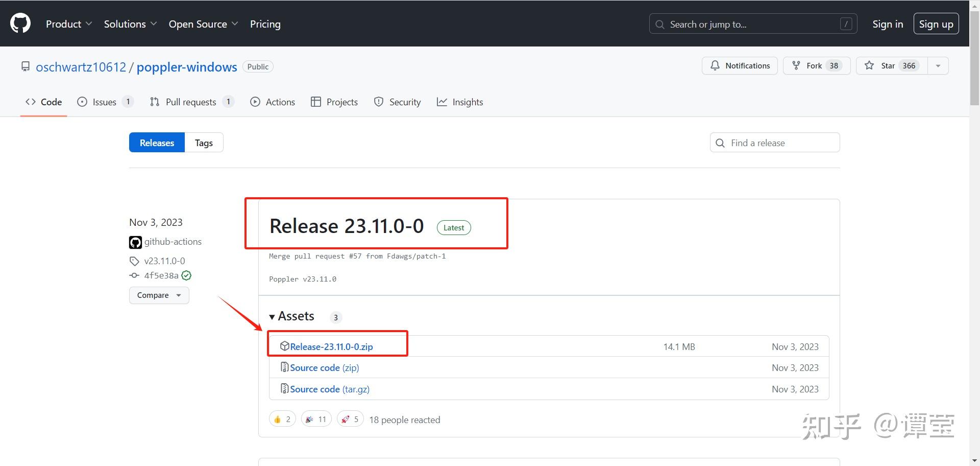Open the Projects tab
The width and height of the screenshot is (980, 466).
click(334, 102)
